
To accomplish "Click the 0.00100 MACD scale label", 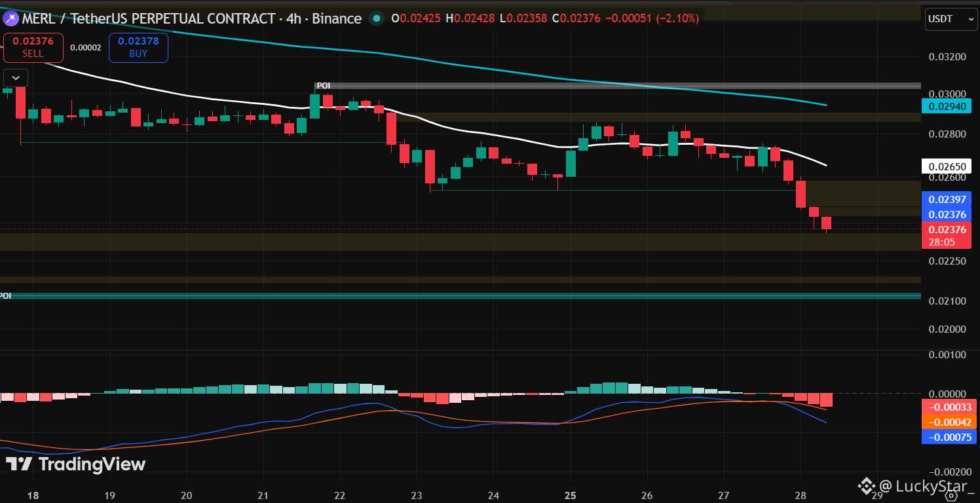I will [947, 354].
